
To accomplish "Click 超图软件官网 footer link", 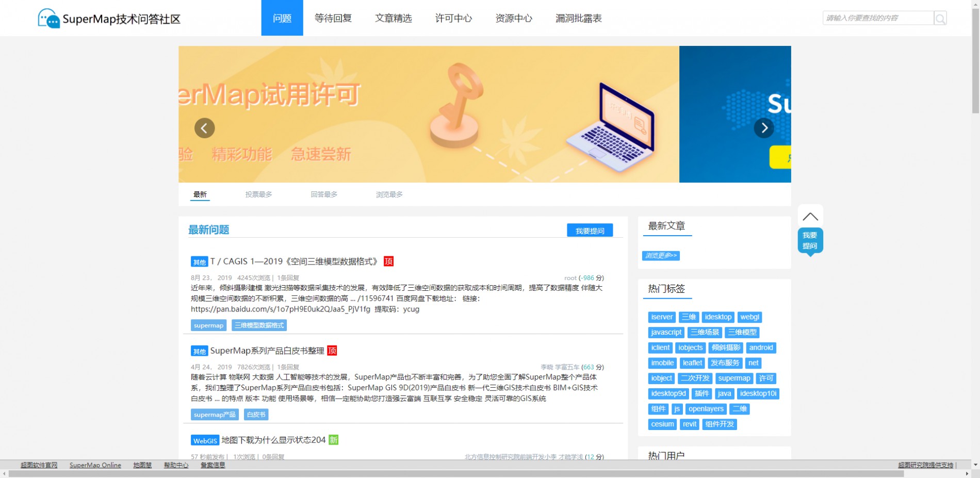I will pyautogui.click(x=39, y=465).
